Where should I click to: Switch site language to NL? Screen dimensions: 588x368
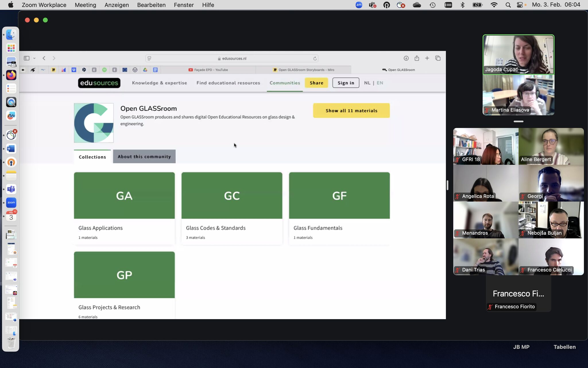pyautogui.click(x=367, y=83)
